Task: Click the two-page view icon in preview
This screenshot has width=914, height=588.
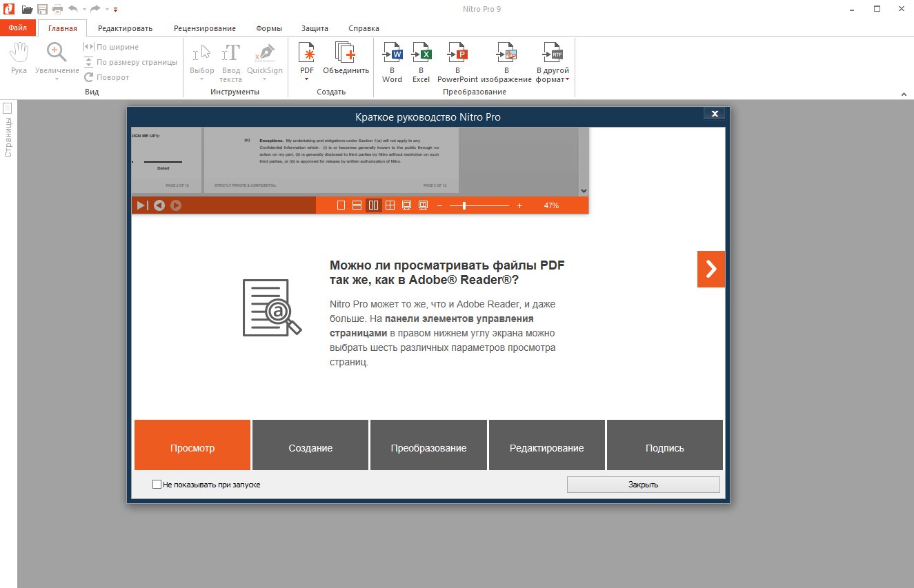Action: point(374,205)
